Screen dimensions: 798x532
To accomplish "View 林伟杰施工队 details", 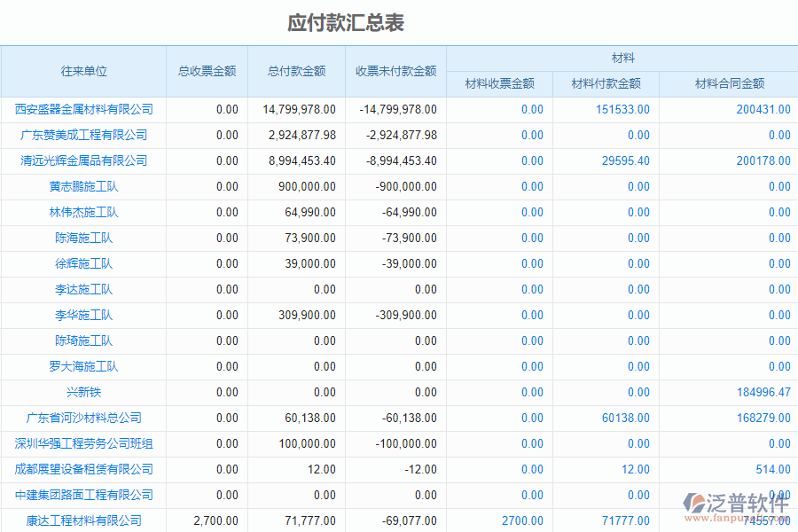I will 83,212.
